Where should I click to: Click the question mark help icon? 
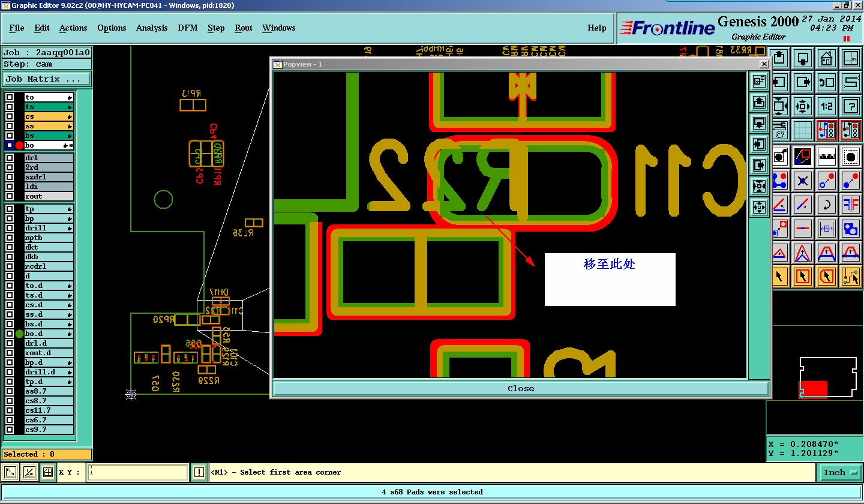point(850,106)
